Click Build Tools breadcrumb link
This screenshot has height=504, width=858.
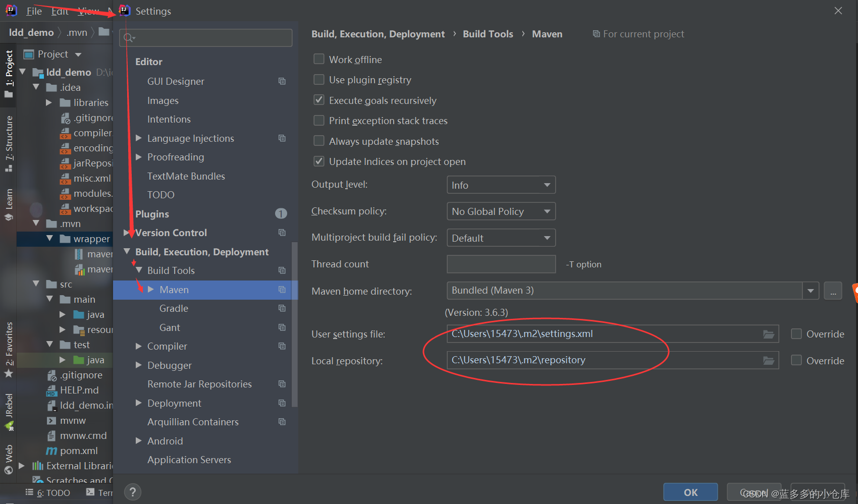[x=488, y=34]
